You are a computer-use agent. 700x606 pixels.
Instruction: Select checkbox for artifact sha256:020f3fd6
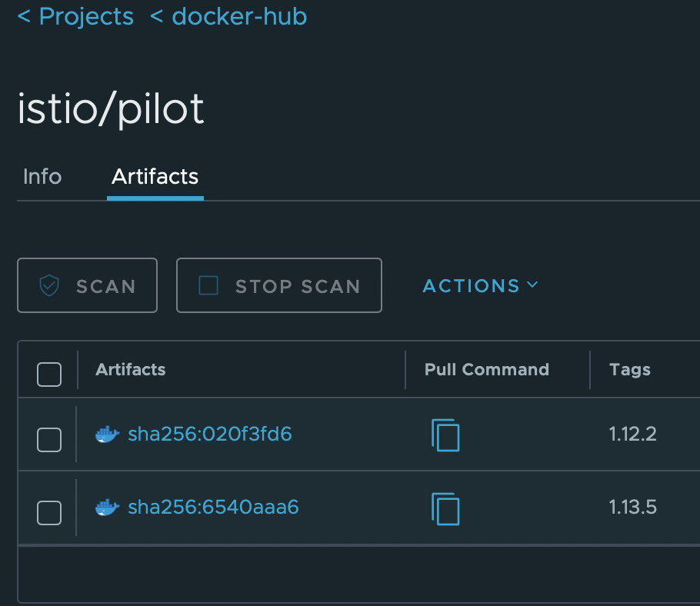point(49,440)
